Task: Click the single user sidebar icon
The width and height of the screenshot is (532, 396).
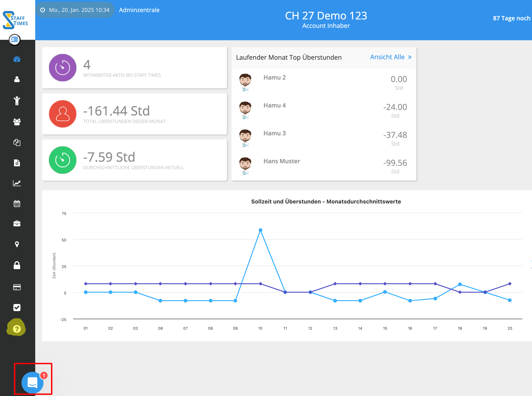Action: [x=17, y=79]
